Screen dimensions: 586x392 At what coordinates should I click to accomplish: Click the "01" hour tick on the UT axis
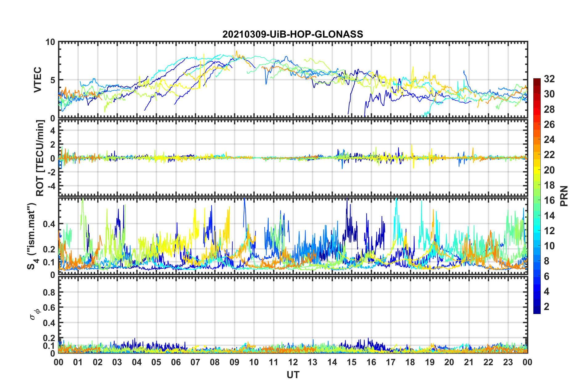(78, 362)
